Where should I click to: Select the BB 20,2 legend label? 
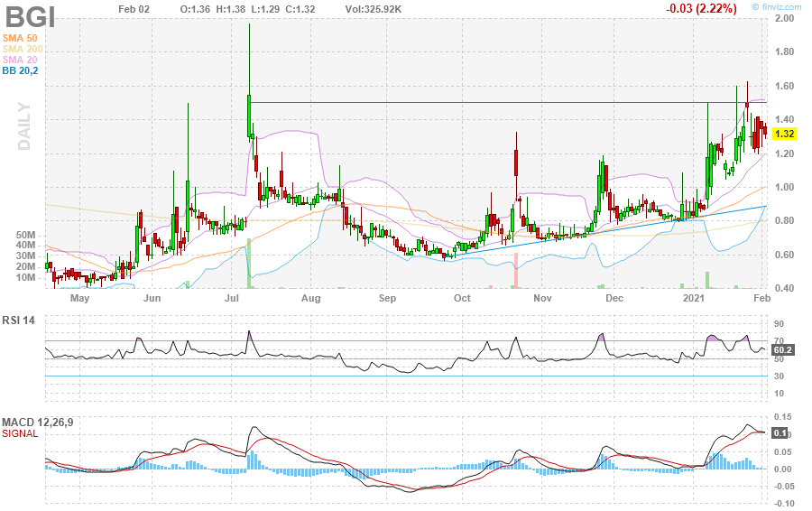click(x=20, y=71)
